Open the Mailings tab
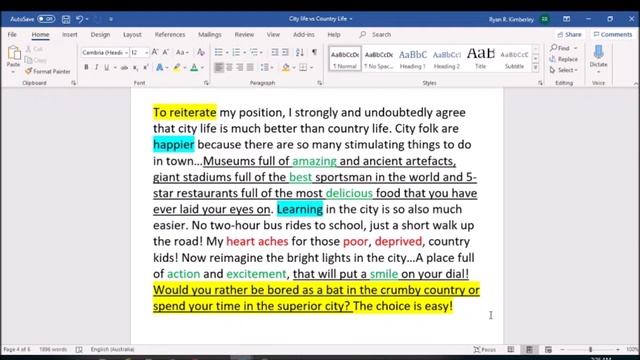This screenshot has width=640, height=360. [x=210, y=35]
